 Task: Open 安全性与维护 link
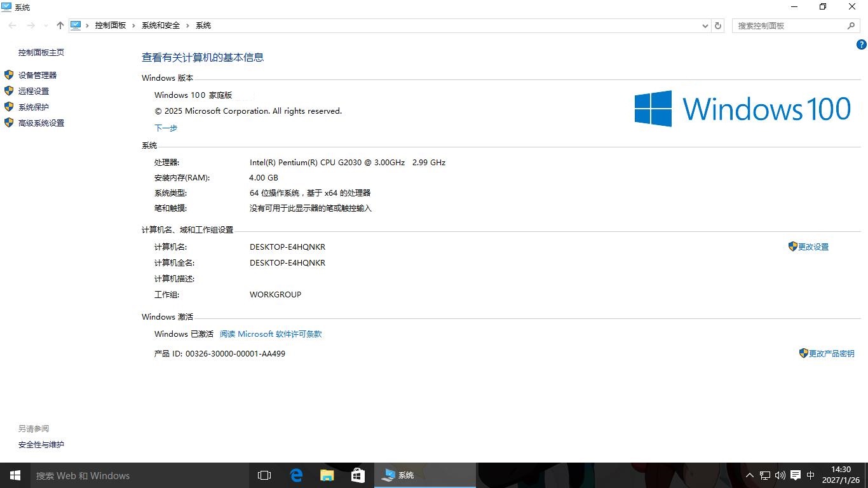coord(41,445)
